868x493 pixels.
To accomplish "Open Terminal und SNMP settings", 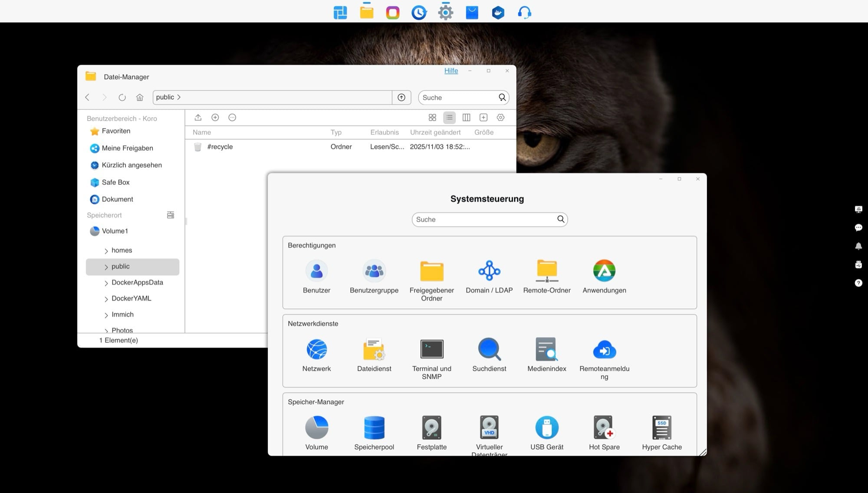I will [431, 350].
